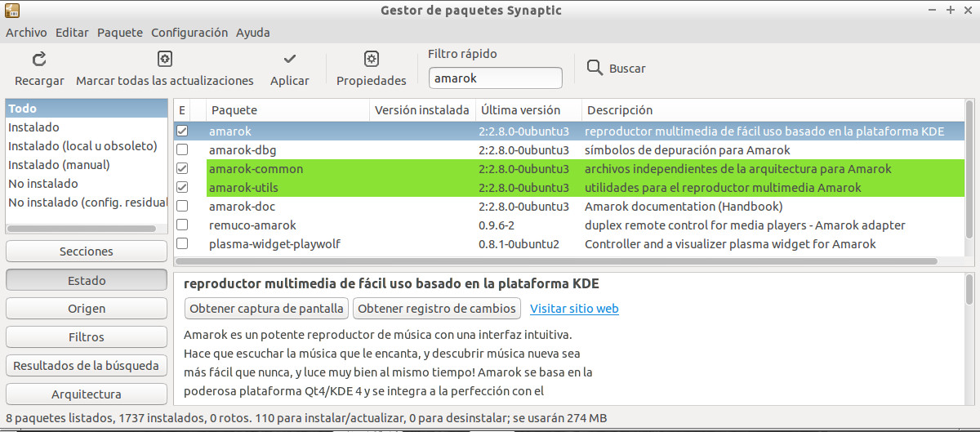The width and height of the screenshot is (980, 432).
Task: Click the Aplicar checkmark icon
Action: [289, 59]
